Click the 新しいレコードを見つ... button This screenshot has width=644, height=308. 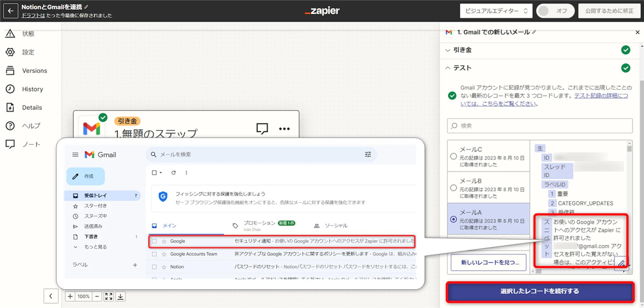click(488, 262)
